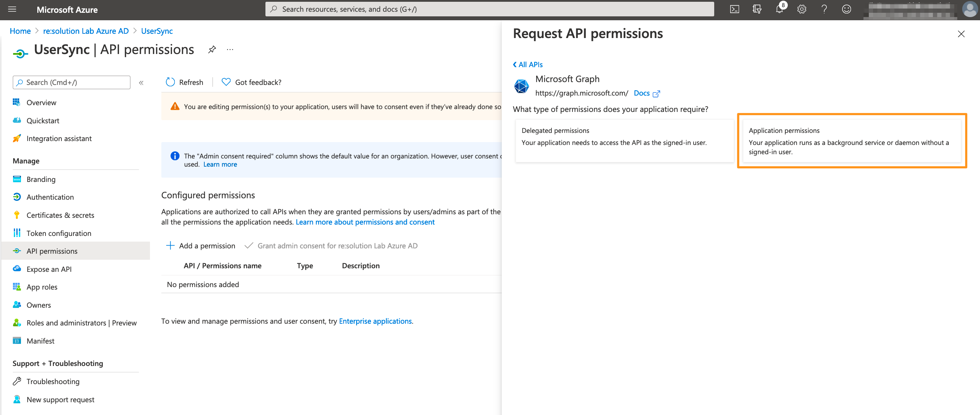Choose Delegated permissions card

624,141
